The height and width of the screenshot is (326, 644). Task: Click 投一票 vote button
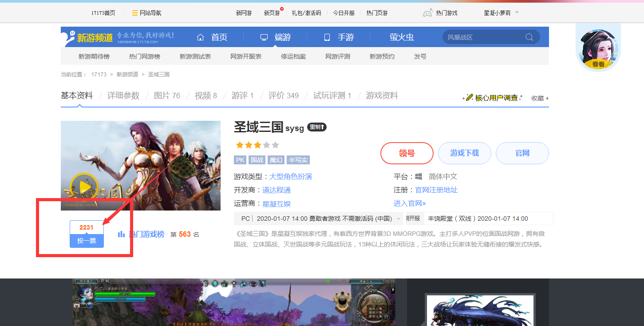click(87, 241)
